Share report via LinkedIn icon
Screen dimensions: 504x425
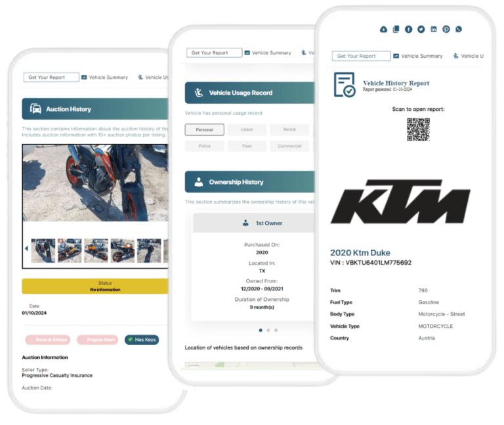click(x=433, y=30)
